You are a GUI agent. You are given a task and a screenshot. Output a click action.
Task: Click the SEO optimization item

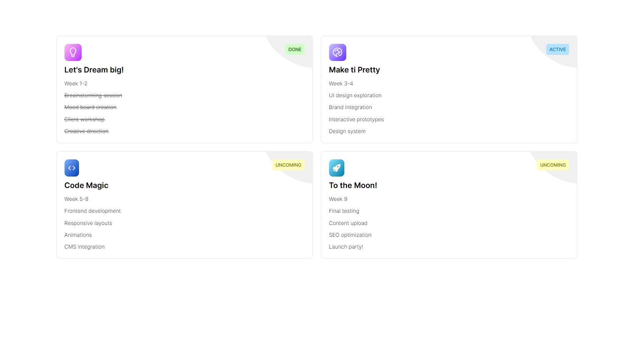tap(350, 235)
